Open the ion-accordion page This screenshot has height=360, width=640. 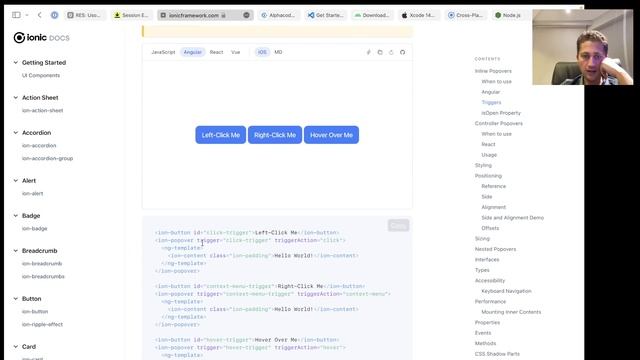pos(39,146)
